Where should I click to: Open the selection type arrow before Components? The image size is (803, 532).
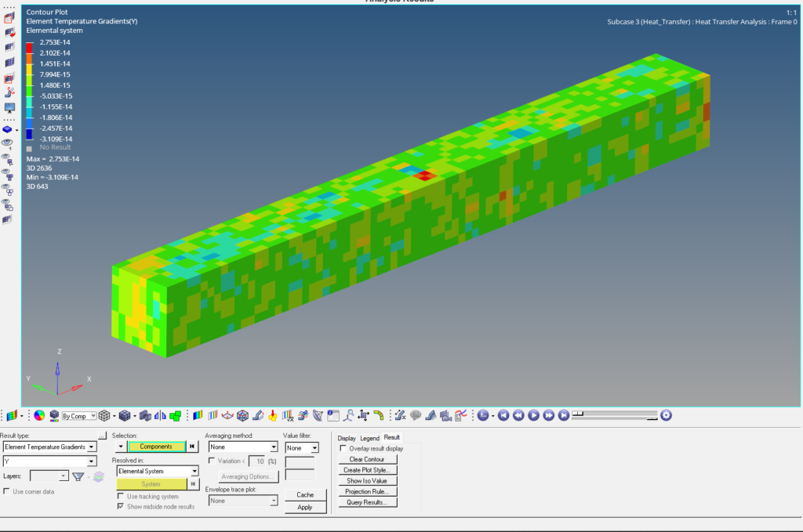pos(120,447)
